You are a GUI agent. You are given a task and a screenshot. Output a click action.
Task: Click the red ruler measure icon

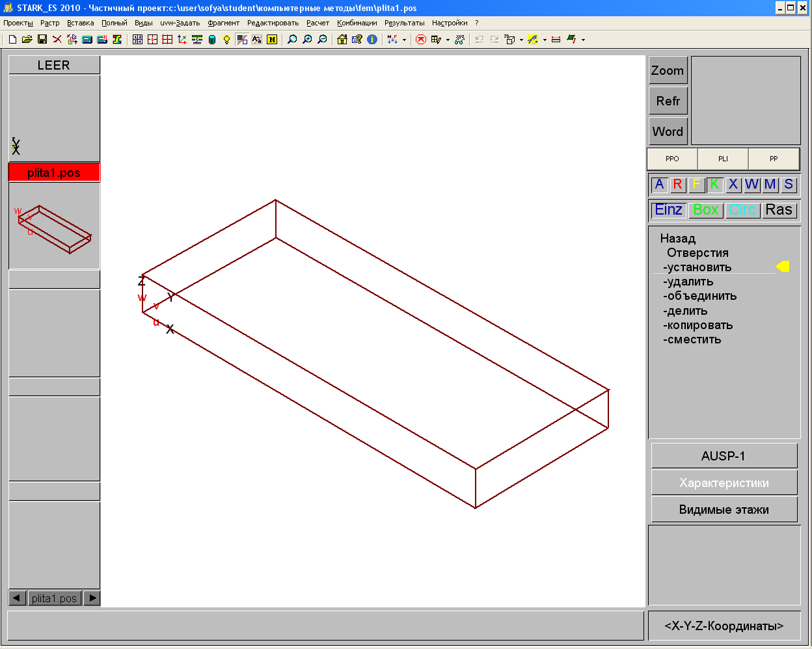[x=556, y=40]
